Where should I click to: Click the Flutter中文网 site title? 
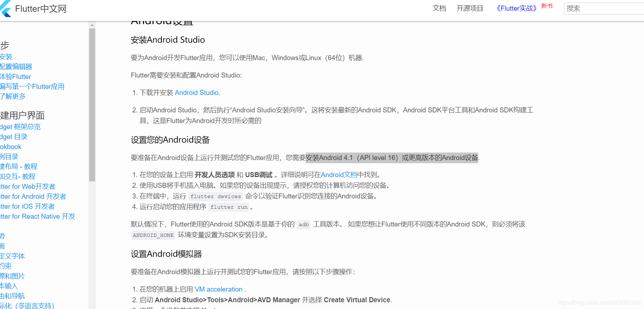pyautogui.click(x=41, y=9)
